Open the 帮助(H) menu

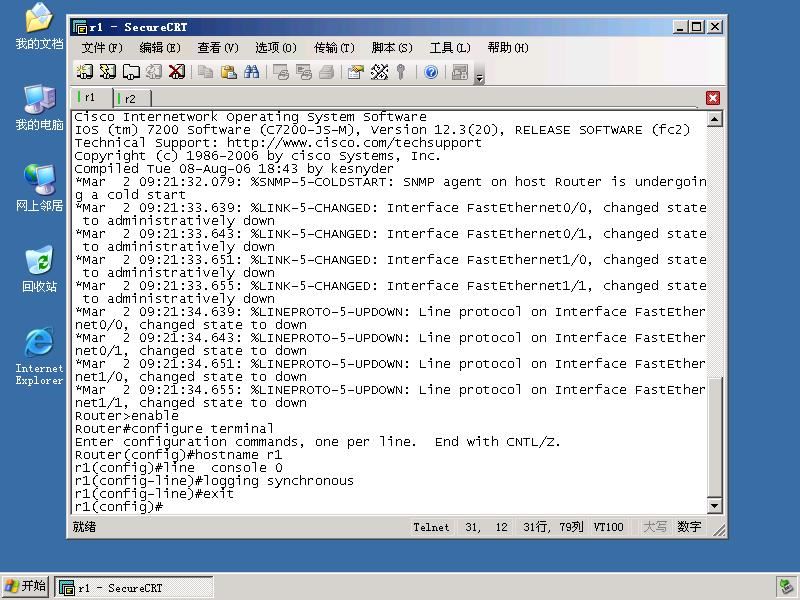508,48
